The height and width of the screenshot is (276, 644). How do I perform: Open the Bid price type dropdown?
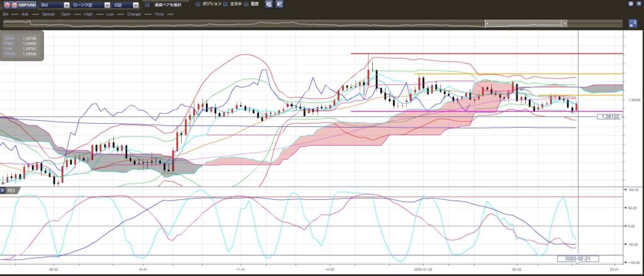click(54, 5)
